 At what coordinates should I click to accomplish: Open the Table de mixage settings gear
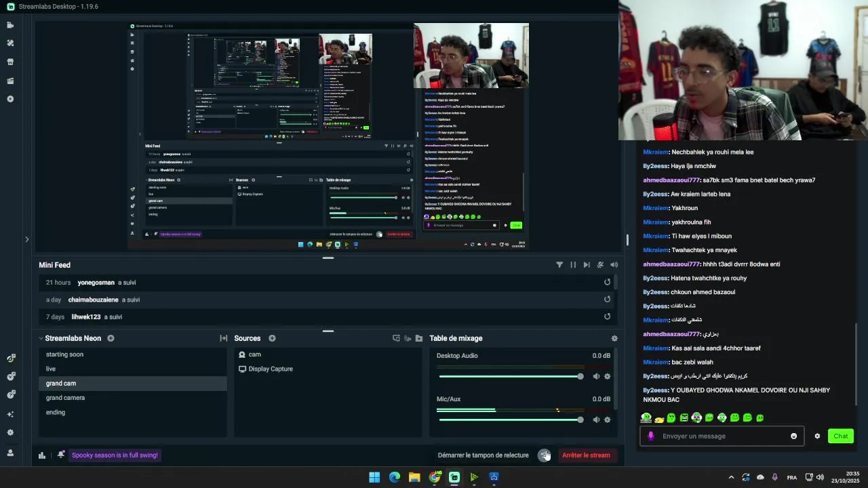pyautogui.click(x=614, y=338)
